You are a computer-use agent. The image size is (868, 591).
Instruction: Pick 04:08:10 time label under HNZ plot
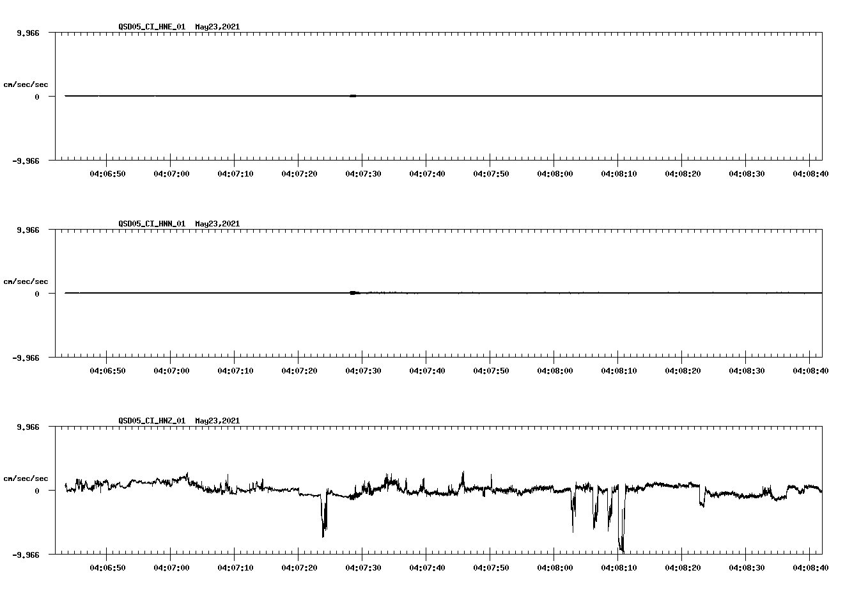point(619,568)
